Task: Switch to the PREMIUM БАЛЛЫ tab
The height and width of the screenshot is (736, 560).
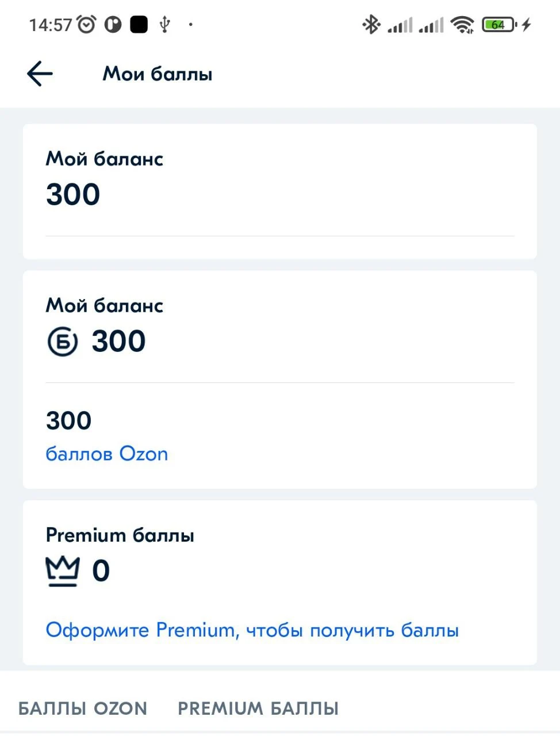Action: click(x=258, y=708)
